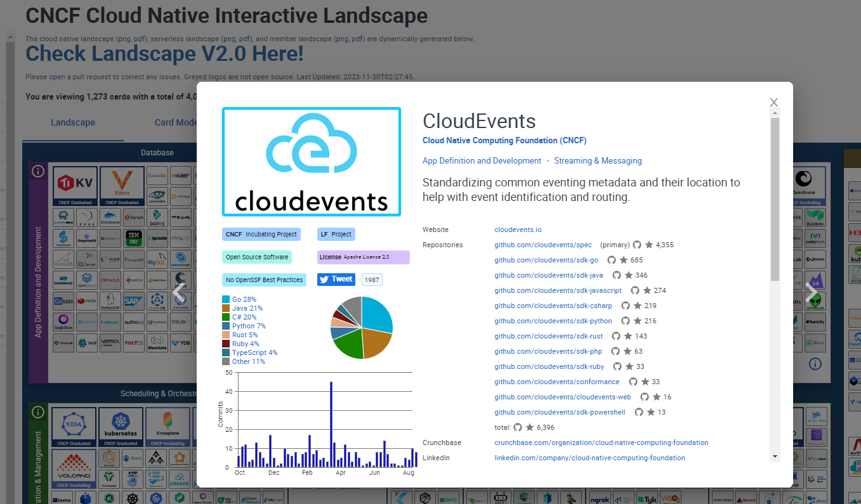Open the LF Project badge

[336, 234]
